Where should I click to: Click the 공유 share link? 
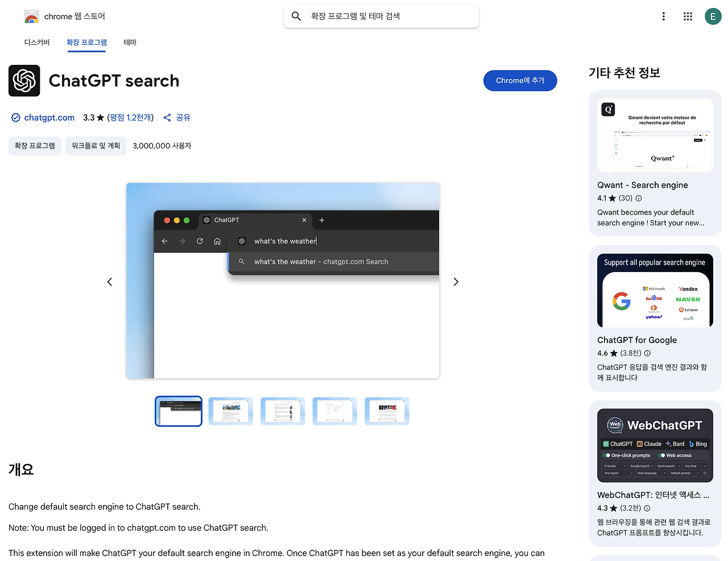coord(183,118)
